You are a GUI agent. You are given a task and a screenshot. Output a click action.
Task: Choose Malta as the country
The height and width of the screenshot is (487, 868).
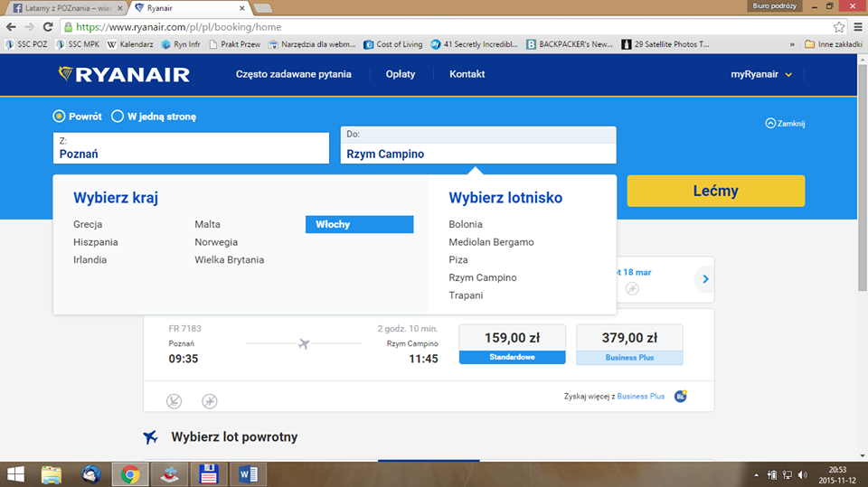coord(208,224)
